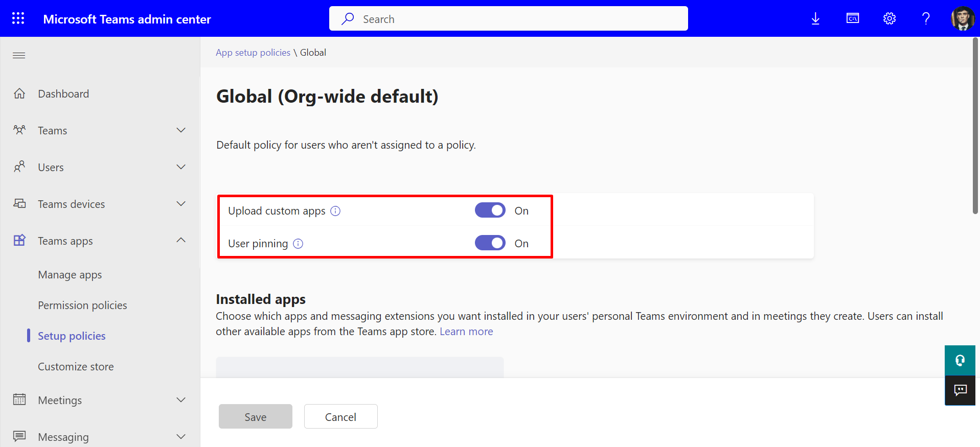Collapse the Teams apps menu chevron
Screen dimensions: 980x447
click(x=181, y=240)
